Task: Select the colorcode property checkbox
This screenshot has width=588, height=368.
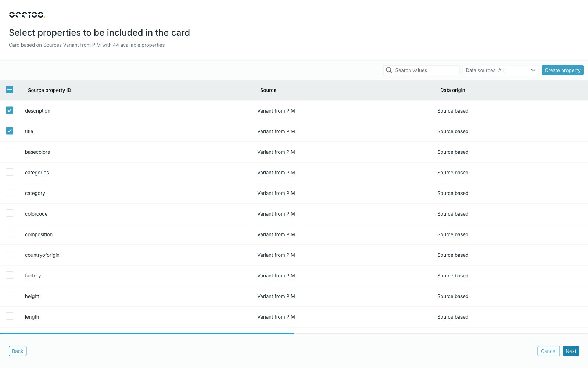Action: 10,213
